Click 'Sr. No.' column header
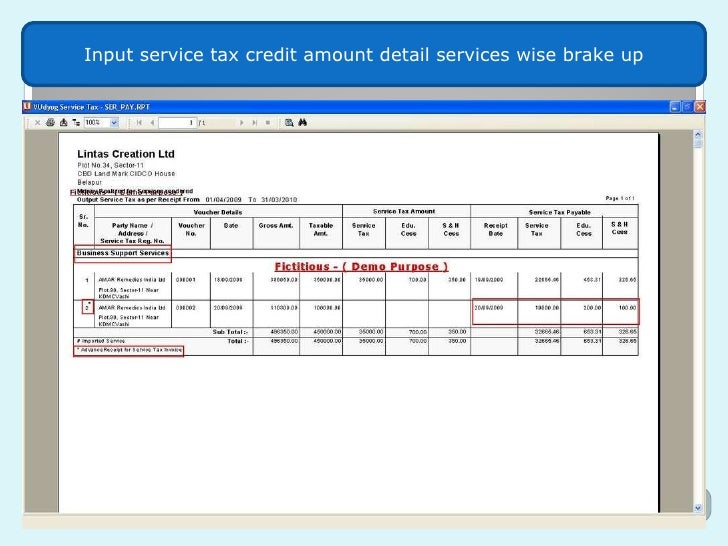 [x=84, y=221]
